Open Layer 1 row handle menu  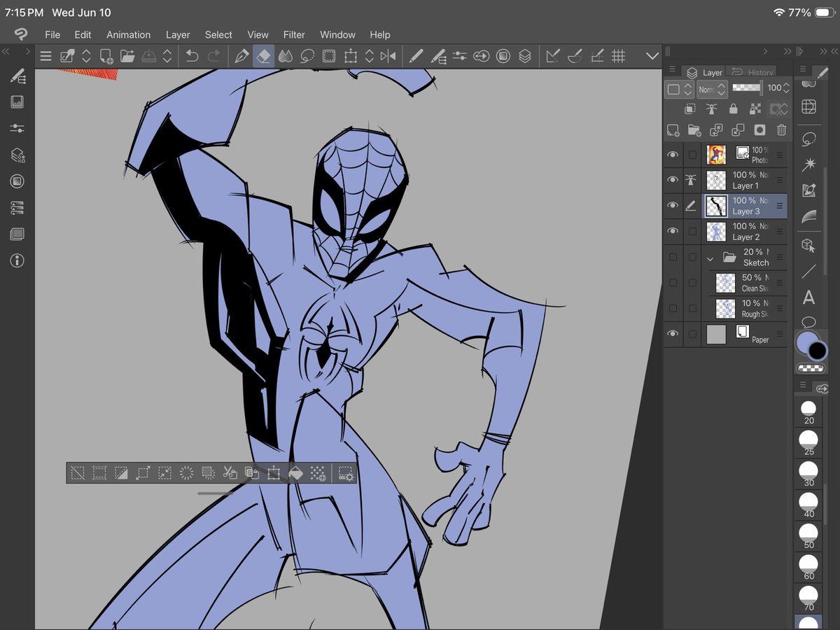point(779,181)
